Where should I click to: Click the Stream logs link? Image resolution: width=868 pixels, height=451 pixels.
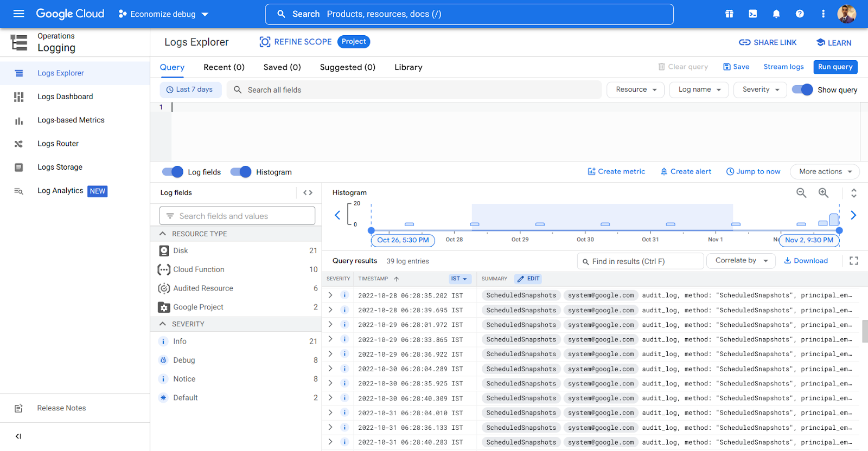pyautogui.click(x=783, y=67)
